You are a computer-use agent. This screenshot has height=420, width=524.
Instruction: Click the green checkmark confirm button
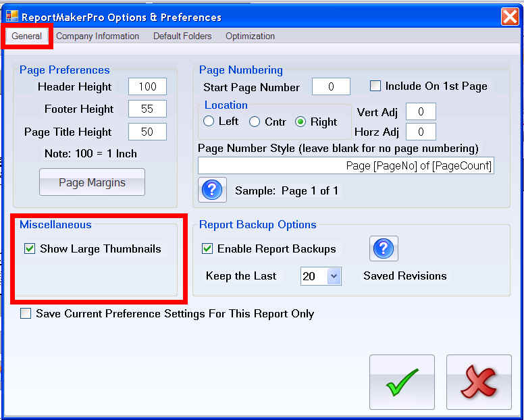(402, 382)
